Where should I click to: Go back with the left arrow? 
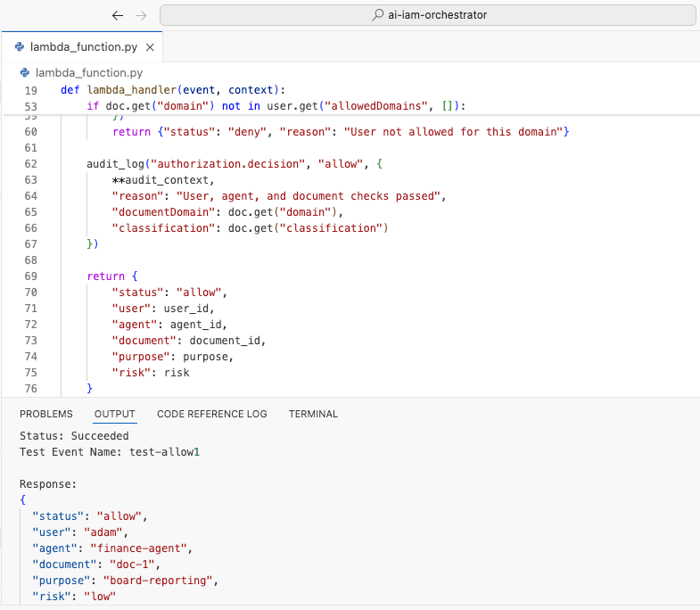click(118, 16)
